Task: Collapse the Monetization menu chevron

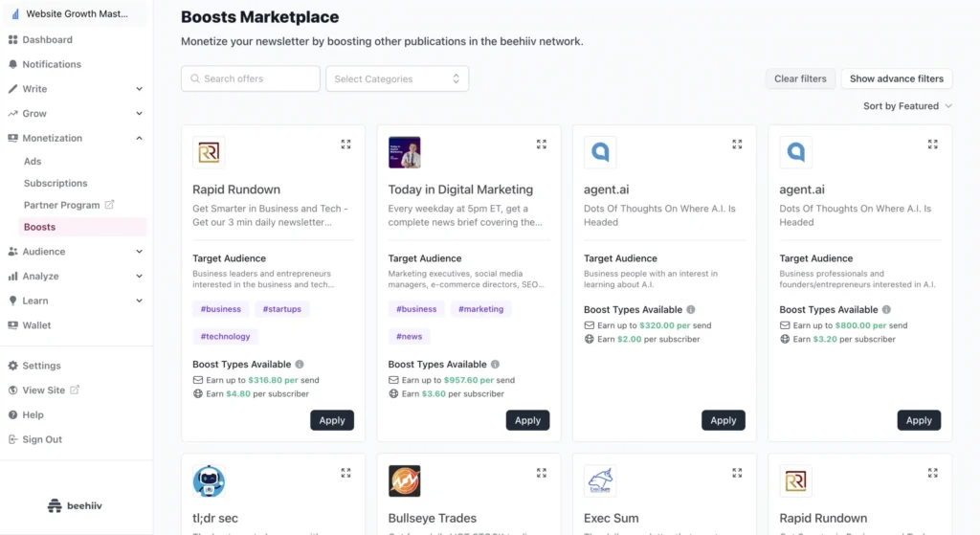Action: pyautogui.click(x=139, y=138)
